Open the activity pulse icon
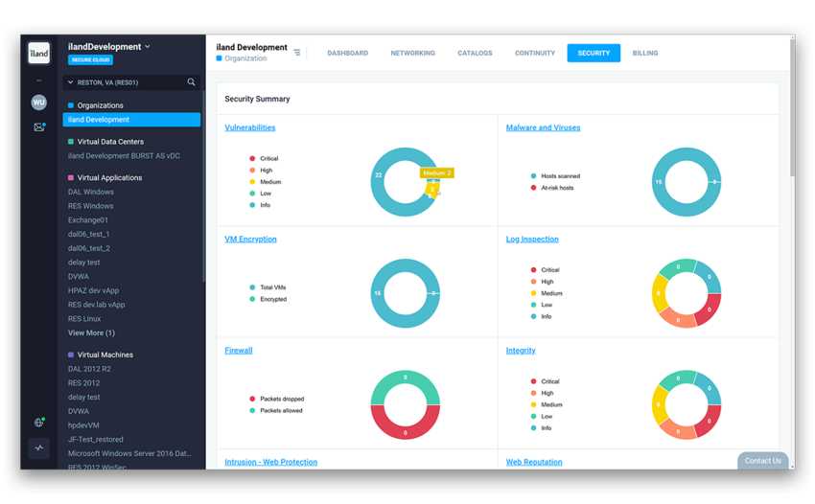This screenshot has width=815, height=504. [39, 447]
